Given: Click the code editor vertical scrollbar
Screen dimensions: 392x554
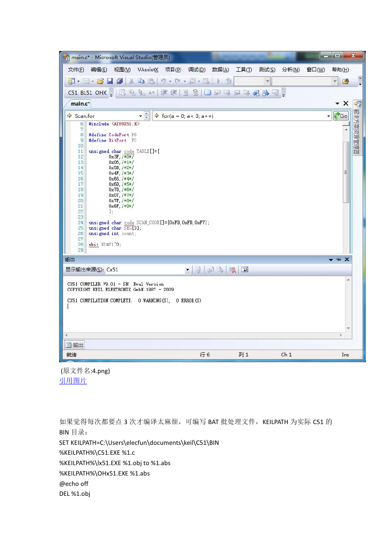Looking at the screenshot, I should click(x=346, y=187).
